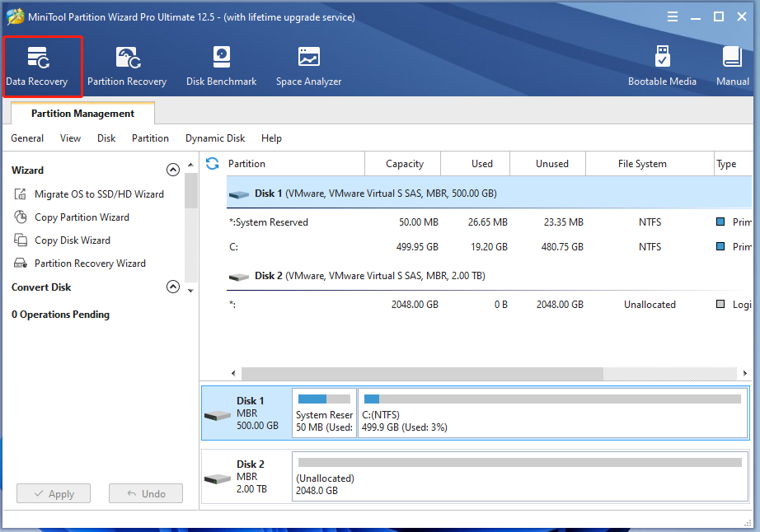Sort by Capacity column header
760x532 pixels.
(x=403, y=164)
